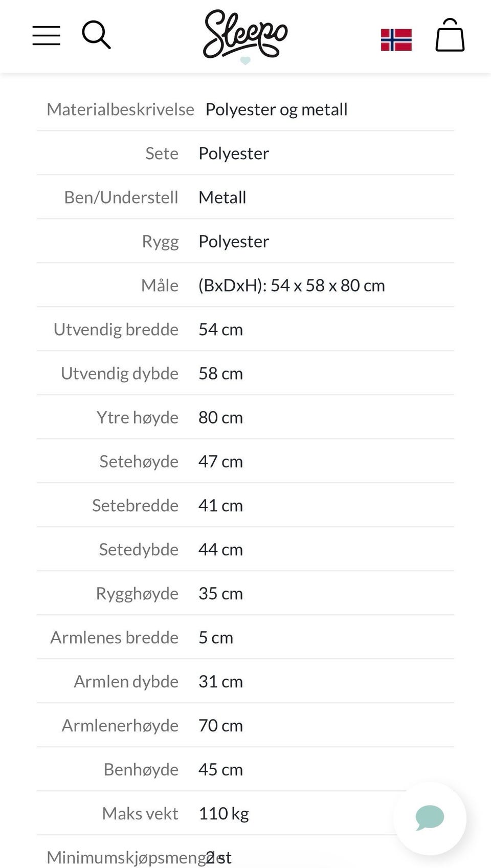Select the Måle dimensions value
Screen dimensions: 491x868
click(x=292, y=286)
